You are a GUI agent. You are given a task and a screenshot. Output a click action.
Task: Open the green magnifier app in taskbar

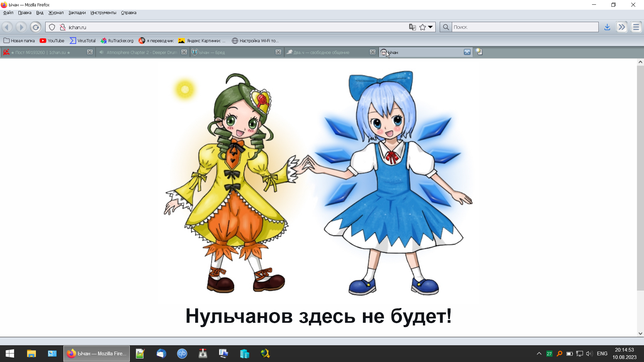click(265, 354)
